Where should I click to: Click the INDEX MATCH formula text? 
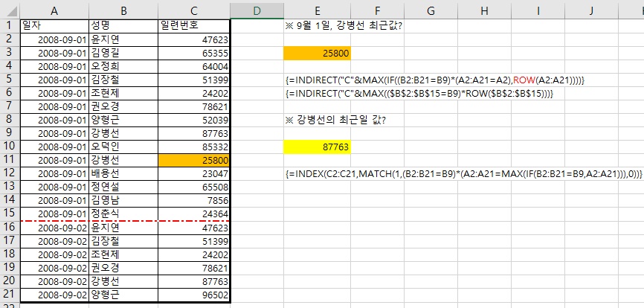pyautogui.click(x=463, y=173)
